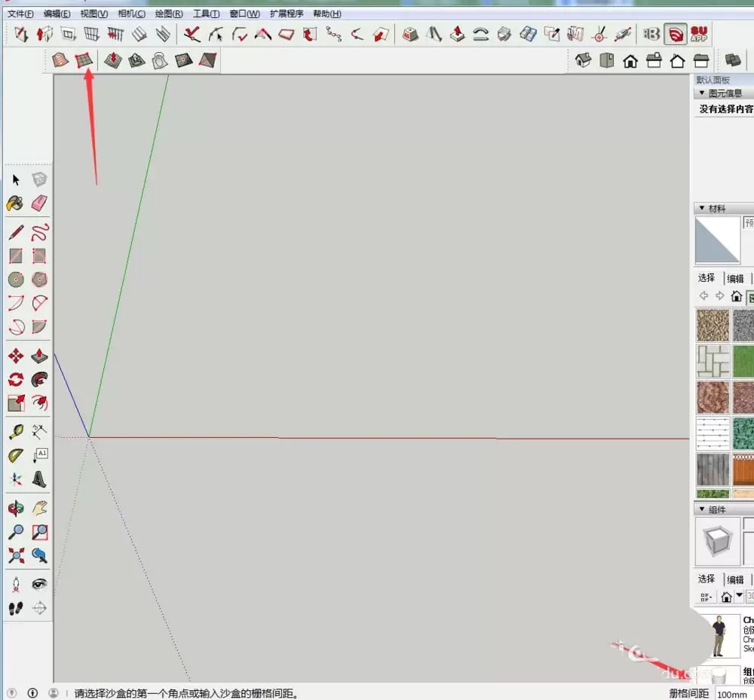Image resolution: width=754 pixels, height=700 pixels.
Task: Select the Eraser tool
Action: [x=40, y=203]
